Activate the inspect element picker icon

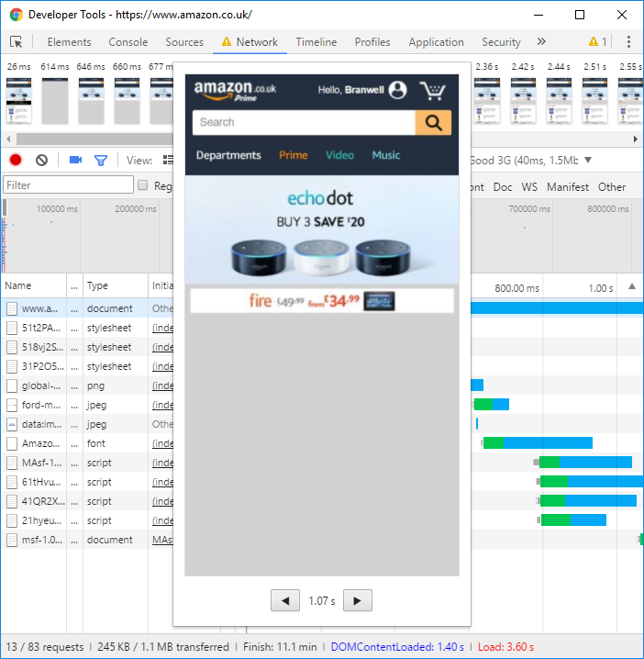tap(17, 42)
